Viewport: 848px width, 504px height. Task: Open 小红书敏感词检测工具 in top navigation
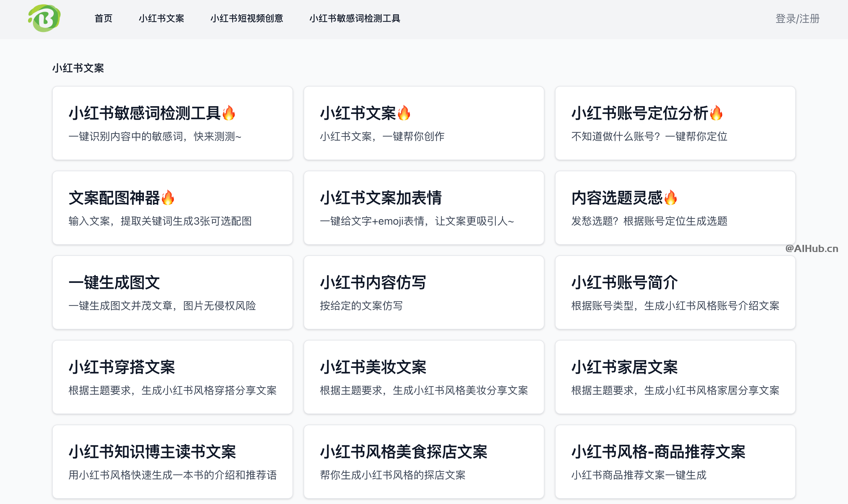[x=355, y=18]
